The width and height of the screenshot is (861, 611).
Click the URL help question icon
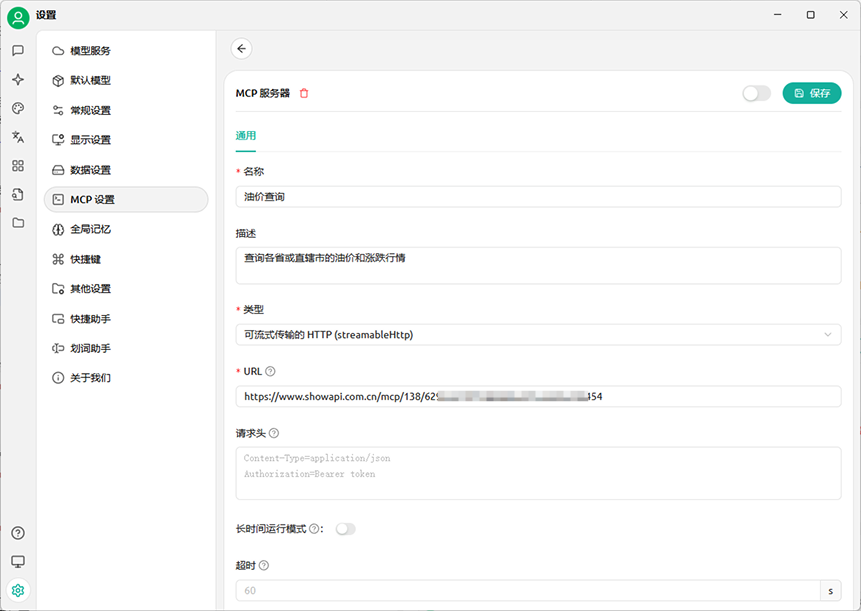coord(271,371)
